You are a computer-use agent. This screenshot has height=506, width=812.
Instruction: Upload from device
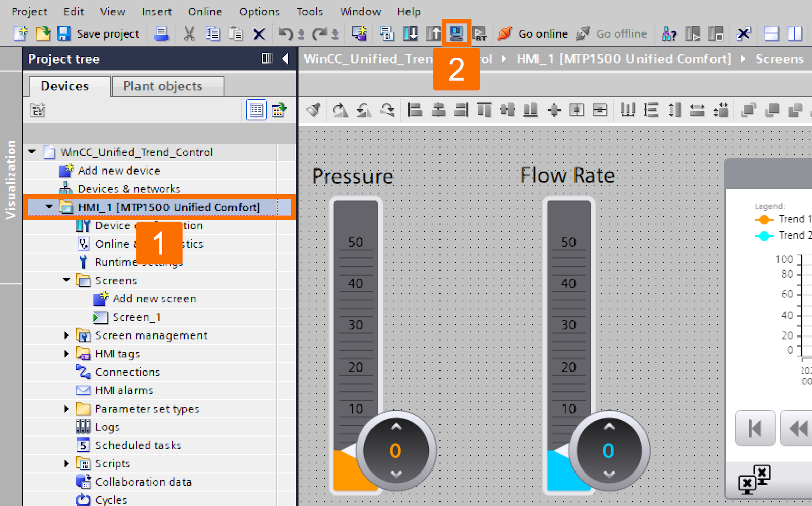pos(434,33)
